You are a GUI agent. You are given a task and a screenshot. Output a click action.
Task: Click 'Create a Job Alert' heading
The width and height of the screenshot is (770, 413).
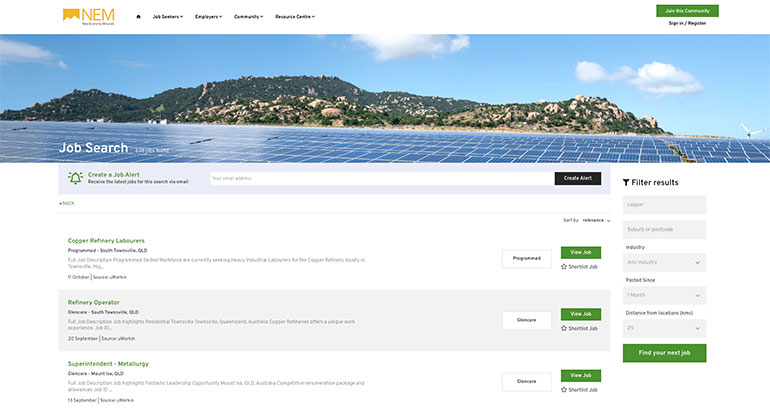tap(113, 174)
